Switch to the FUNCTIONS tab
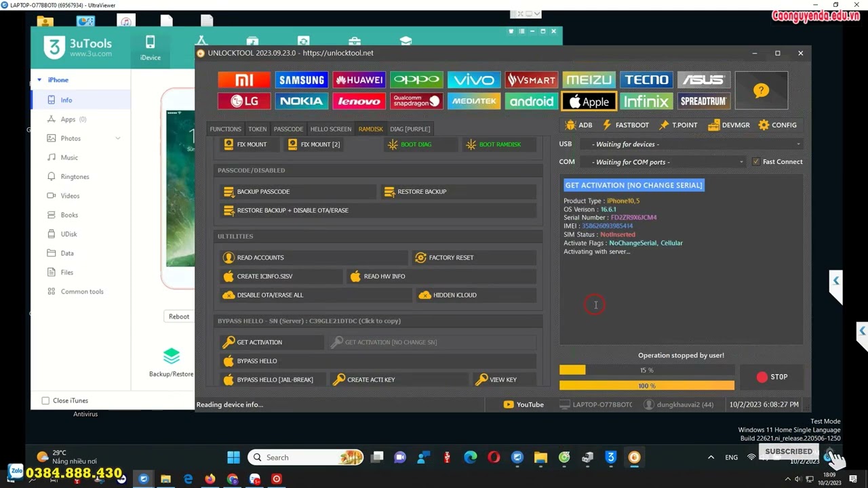868x488 pixels. tap(225, 129)
